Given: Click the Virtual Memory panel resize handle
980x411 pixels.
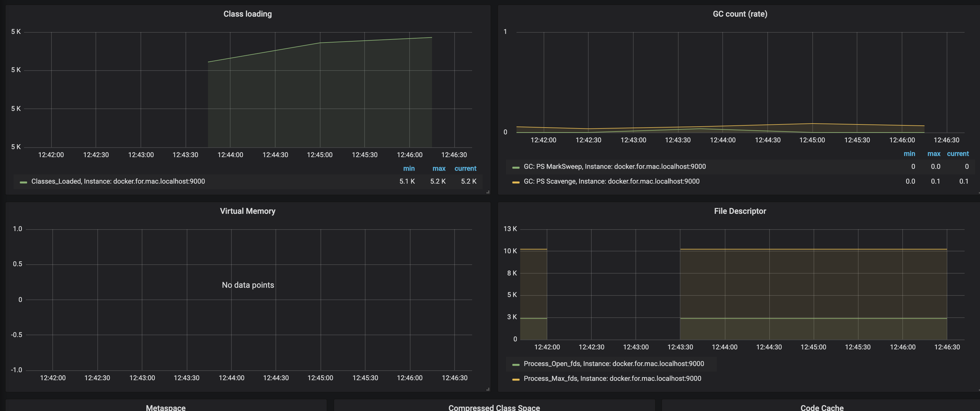Looking at the screenshot, I should [x=488, y=389].
